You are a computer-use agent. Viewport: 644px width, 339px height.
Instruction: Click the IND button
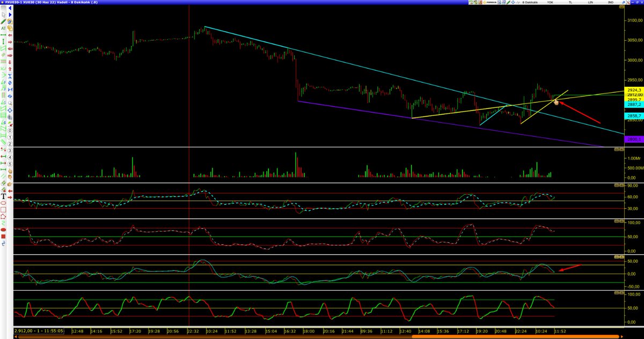[x=611, y=3]
